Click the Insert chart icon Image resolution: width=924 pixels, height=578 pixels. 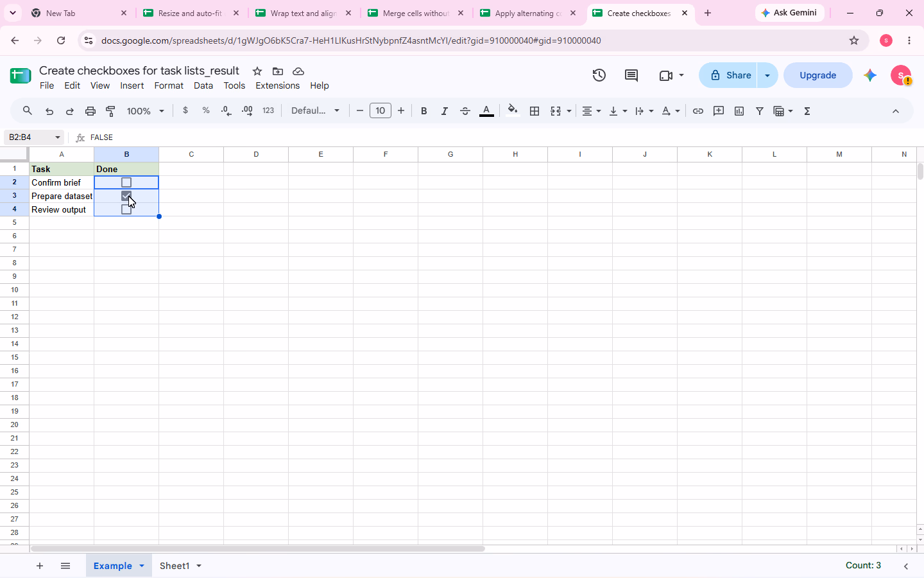[739, 111]
